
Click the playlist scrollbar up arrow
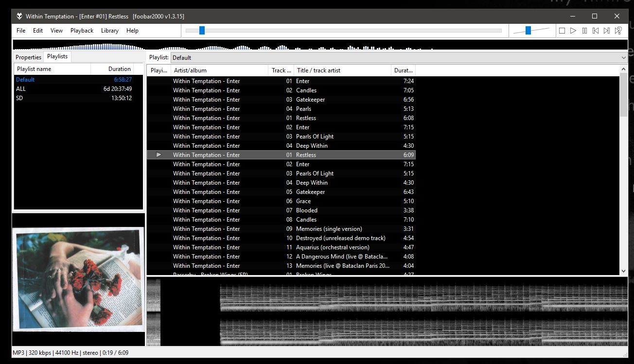point(624,70)
